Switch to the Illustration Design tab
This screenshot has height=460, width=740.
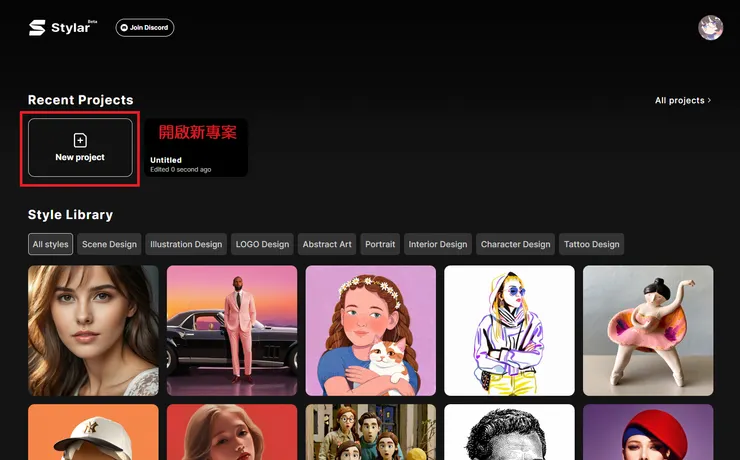click(x=186, y=244)
